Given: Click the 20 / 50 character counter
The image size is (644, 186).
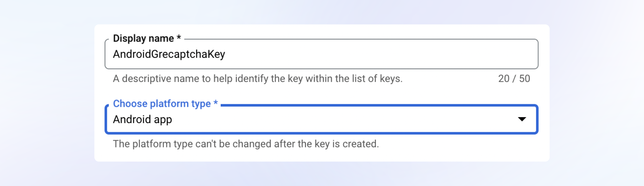Looking at the screenshot, I should point(514,79).
